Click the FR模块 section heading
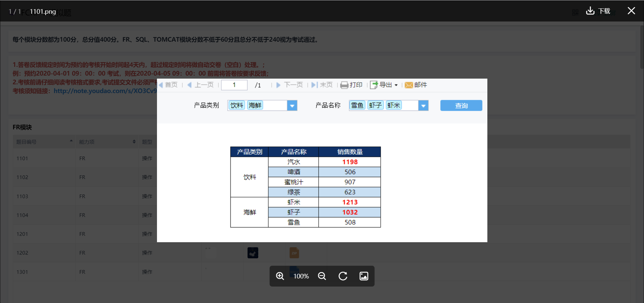Screen dimensions: 644x303 [22, 127]
